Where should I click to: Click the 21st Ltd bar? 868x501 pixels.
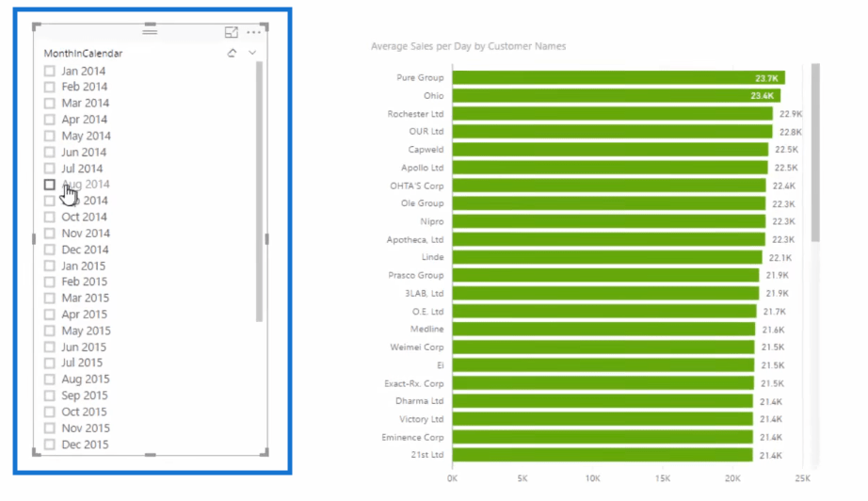(603, 455)
